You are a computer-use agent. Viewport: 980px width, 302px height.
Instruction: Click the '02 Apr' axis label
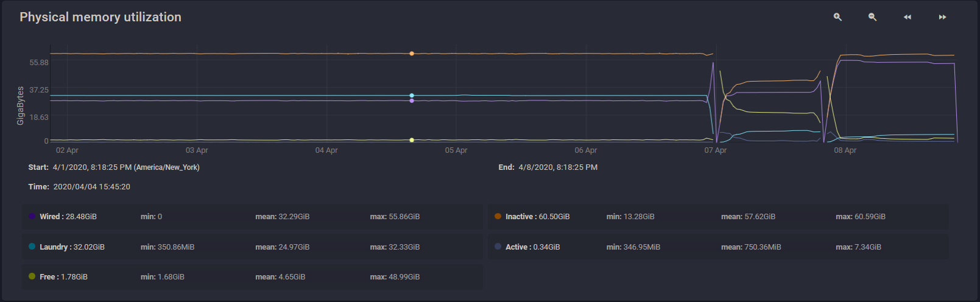(x=67, y=150)
